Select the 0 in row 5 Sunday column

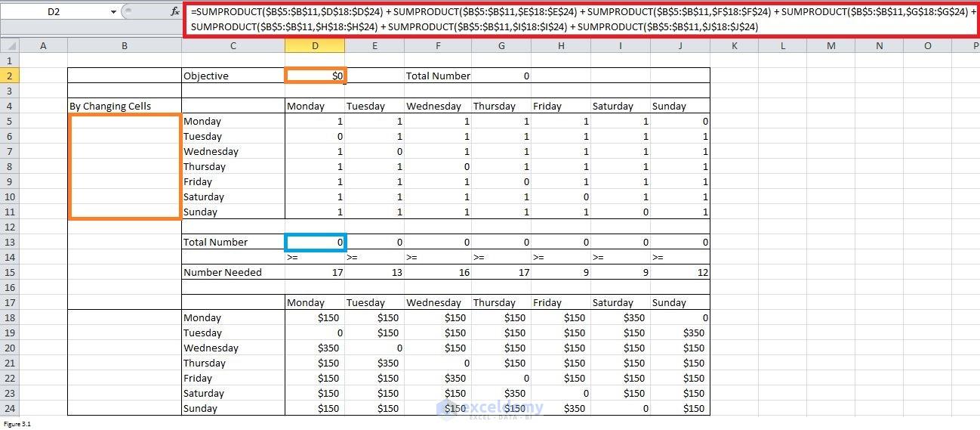coord(680,121)
